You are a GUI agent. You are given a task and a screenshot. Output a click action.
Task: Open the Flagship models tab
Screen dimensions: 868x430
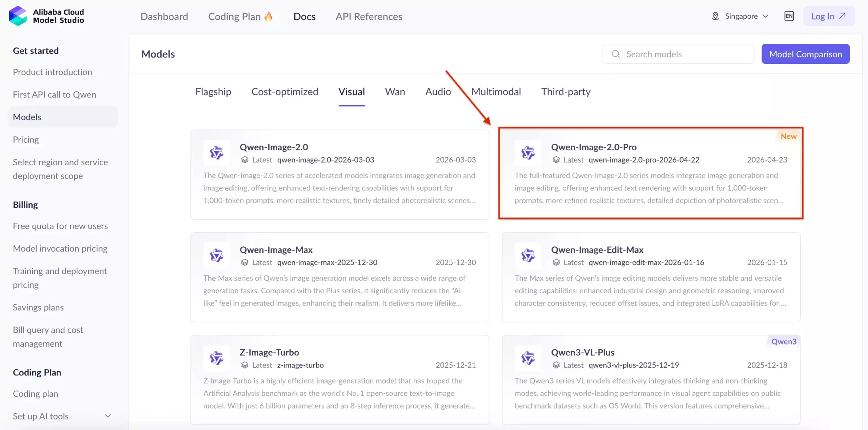click(213, 92)
